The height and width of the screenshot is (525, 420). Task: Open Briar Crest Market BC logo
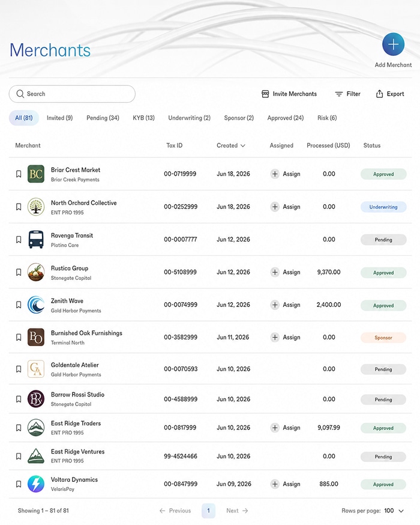(x=36, y=174)
